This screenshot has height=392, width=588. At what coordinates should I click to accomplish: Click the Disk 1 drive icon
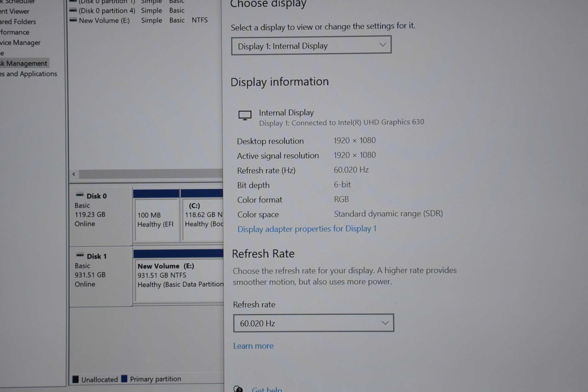pyautogui.click(x=80, y=255)
